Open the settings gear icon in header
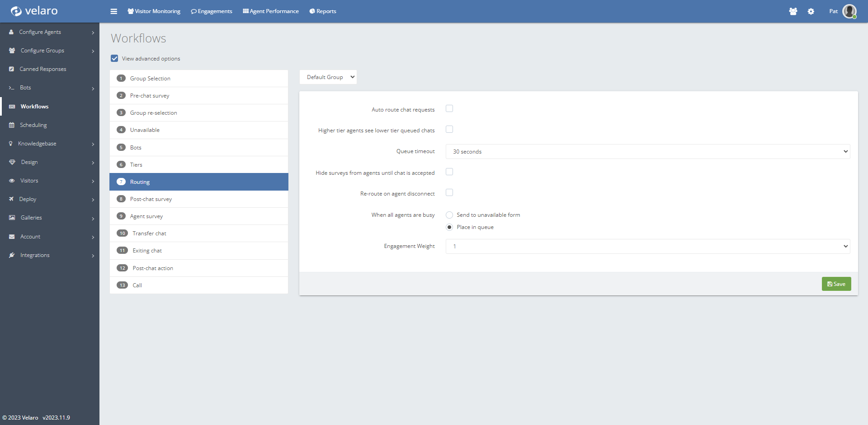 [x=811, y=11]
